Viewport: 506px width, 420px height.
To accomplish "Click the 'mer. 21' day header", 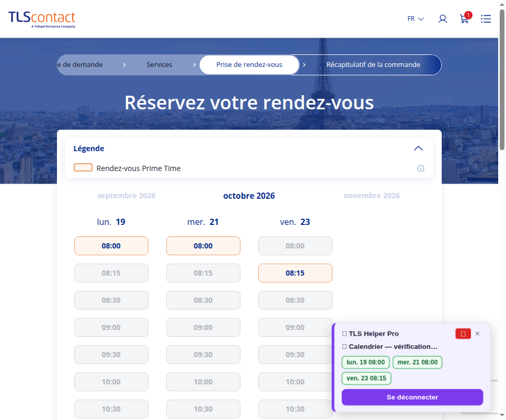I will point(203,222).
